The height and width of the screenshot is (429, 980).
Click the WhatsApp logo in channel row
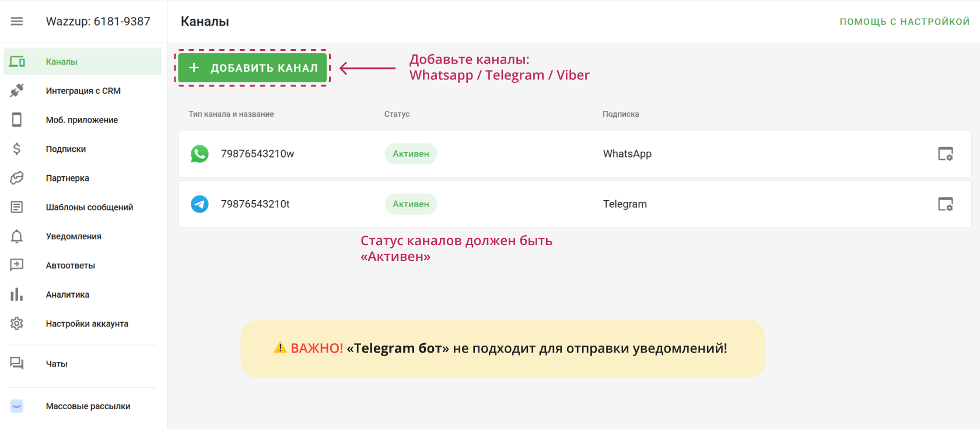tap(199, 154)
